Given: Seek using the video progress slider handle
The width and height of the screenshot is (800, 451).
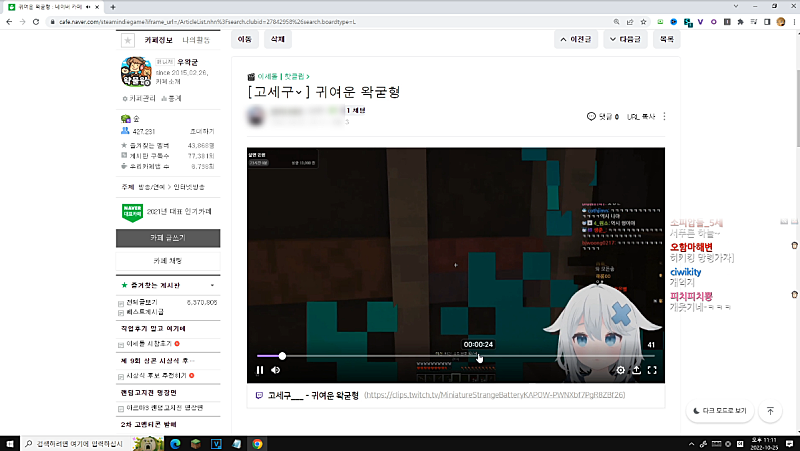Looking at the screenshot, I should (282, 356).
